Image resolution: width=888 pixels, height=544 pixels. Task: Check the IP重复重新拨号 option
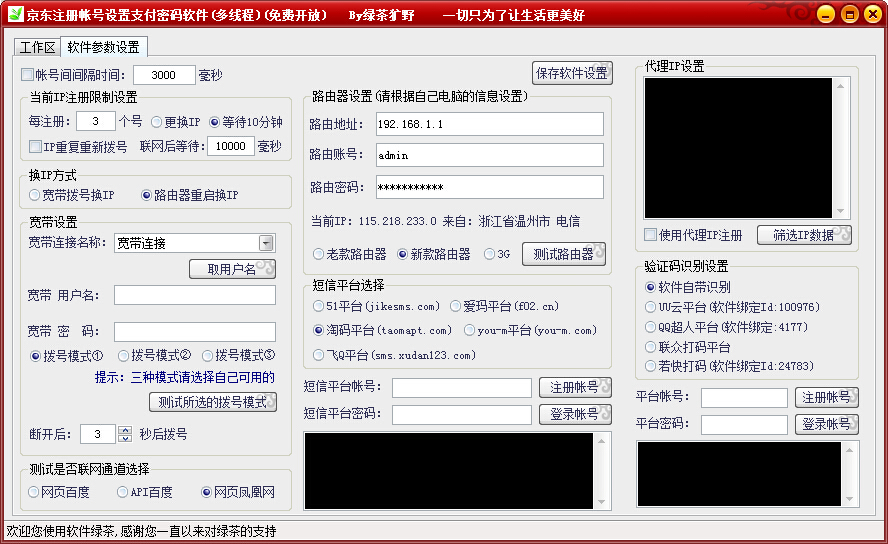(35, 147)
